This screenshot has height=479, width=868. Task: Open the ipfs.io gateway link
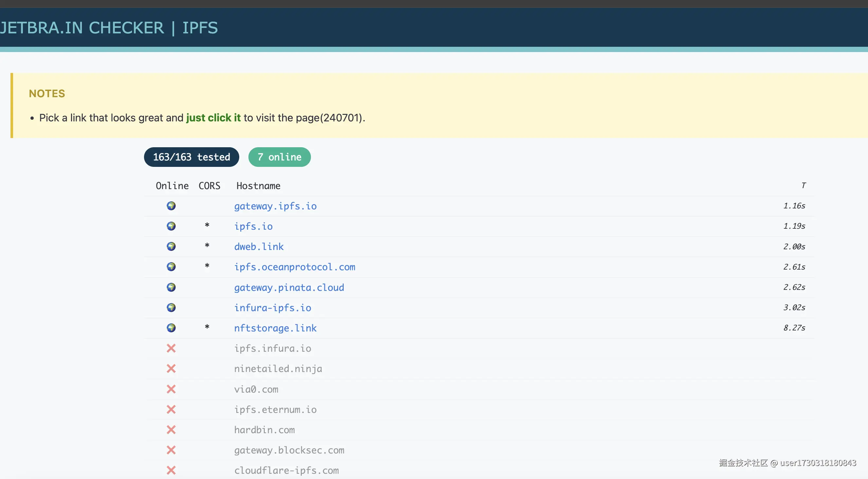pyautogui.click(x=253, y=226)
